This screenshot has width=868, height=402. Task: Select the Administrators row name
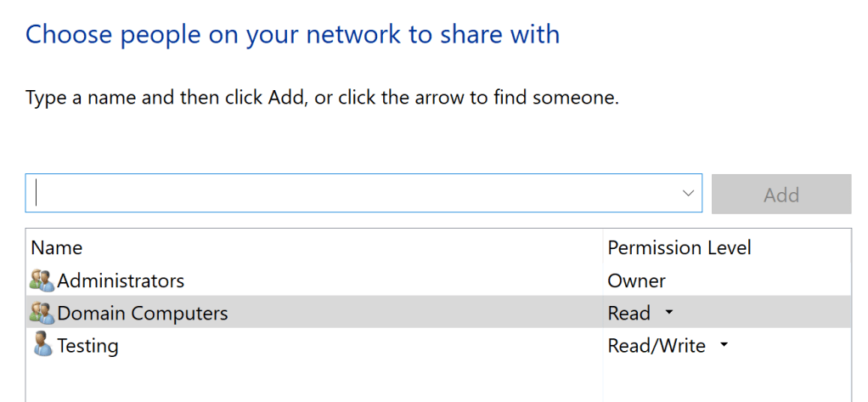click(121, 280)
